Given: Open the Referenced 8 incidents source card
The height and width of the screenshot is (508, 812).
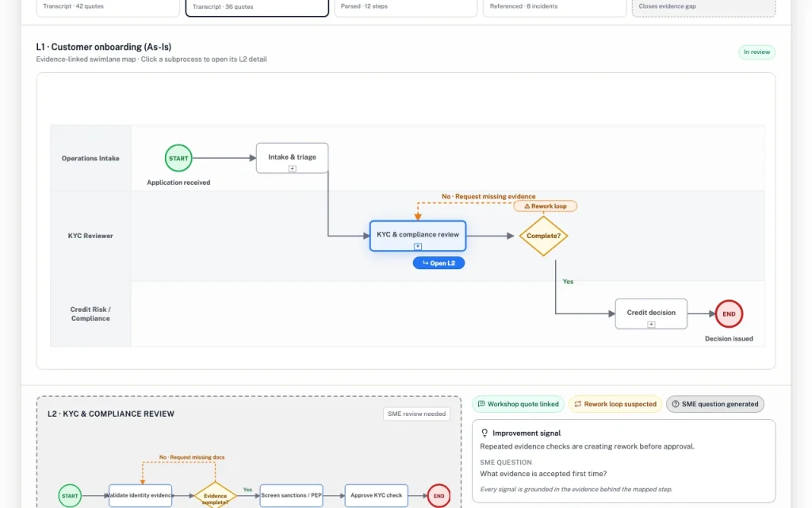Looking at the screenshot, I should pyautogui.click(x=554, y=7).
